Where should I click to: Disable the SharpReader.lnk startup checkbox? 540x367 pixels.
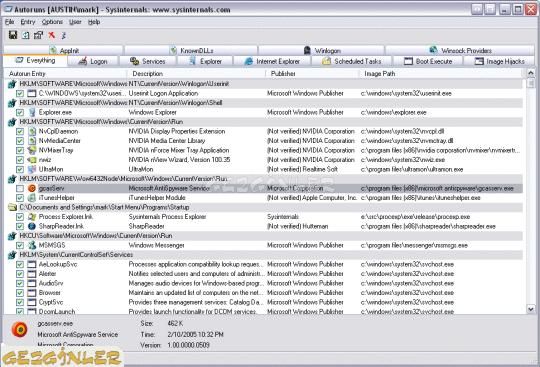tap(20, 226)
